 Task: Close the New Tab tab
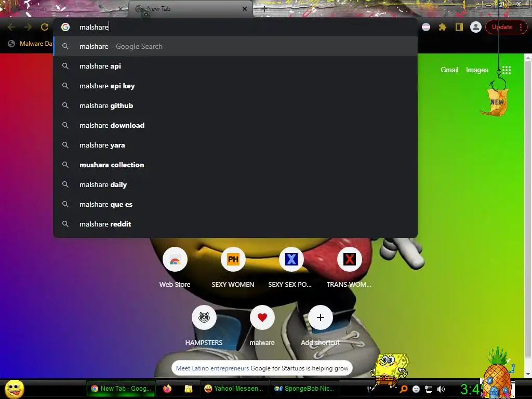click(245, 9)
